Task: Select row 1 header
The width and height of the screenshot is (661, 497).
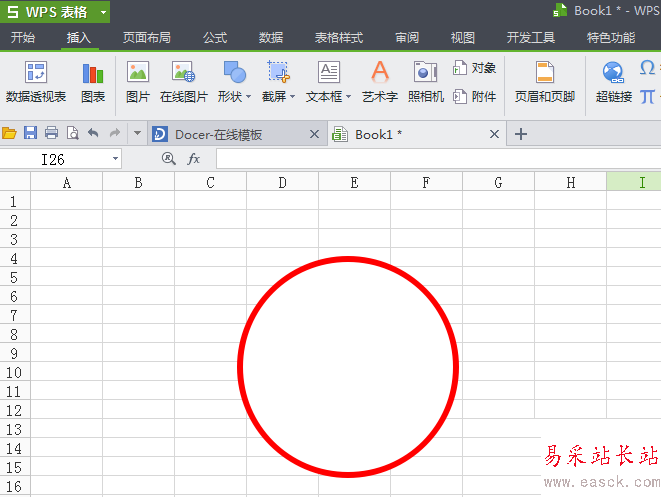Action: tap(14, 201)
